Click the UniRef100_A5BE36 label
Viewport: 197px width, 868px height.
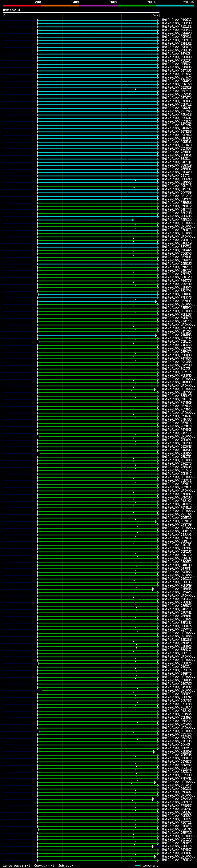click(176, 50)
